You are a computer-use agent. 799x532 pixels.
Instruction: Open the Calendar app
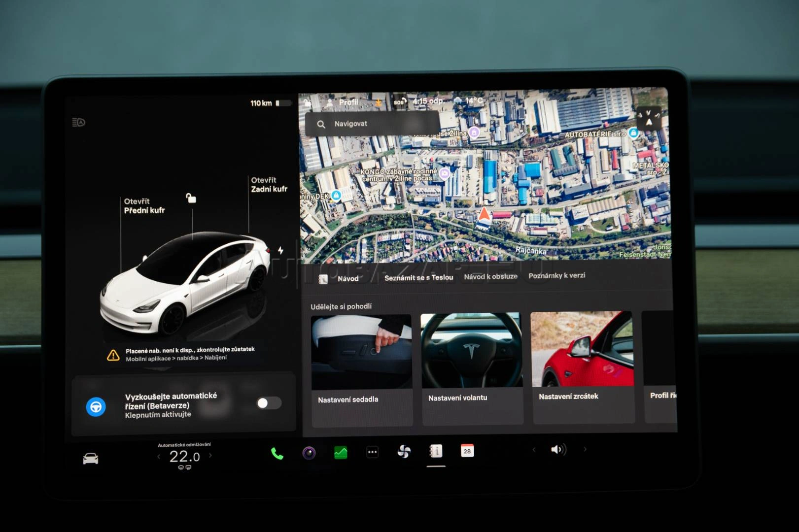[x=467, y=450]
